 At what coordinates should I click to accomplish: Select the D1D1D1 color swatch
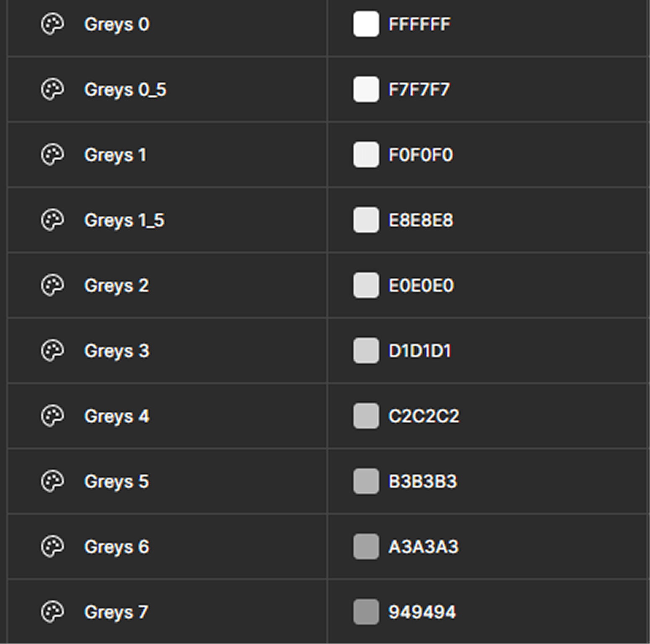point(365,351)
